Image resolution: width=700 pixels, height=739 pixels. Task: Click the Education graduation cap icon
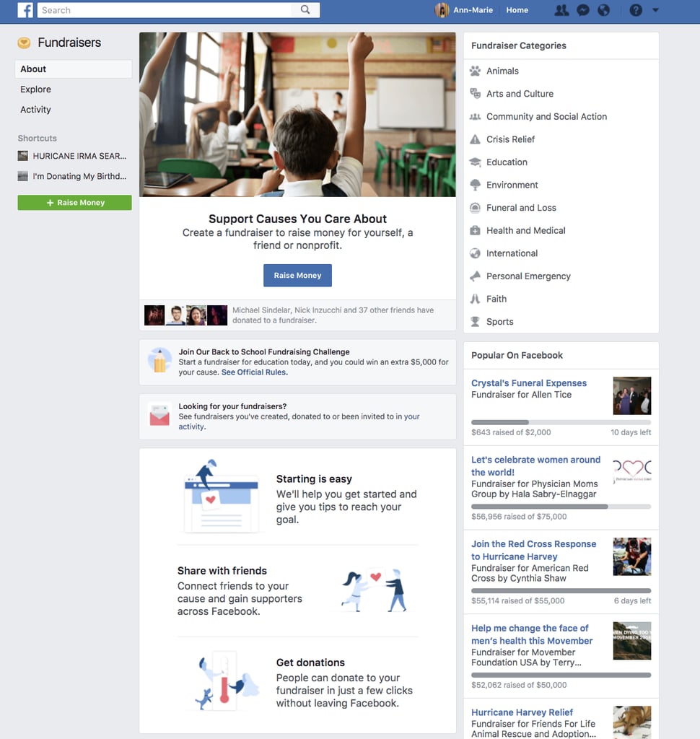click(475, 162)
